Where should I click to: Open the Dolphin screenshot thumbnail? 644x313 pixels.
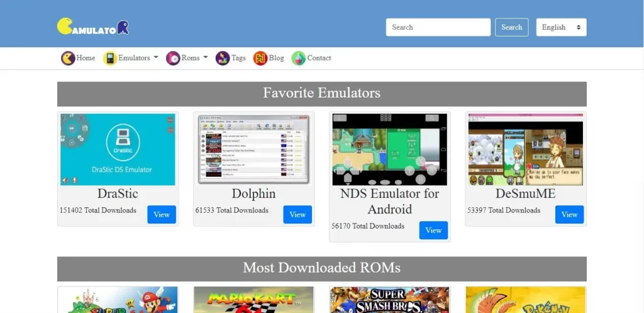coord(254,149)
